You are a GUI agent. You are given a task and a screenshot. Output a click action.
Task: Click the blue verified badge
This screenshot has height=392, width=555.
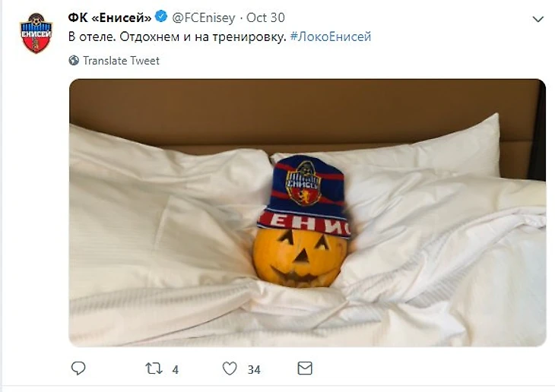pos(161,17)
